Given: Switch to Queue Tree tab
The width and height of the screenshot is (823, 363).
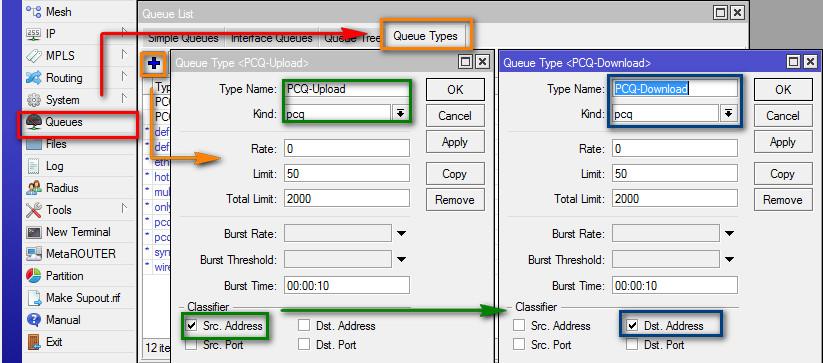Looking at the screenshot, I should [x=352, y=38].
